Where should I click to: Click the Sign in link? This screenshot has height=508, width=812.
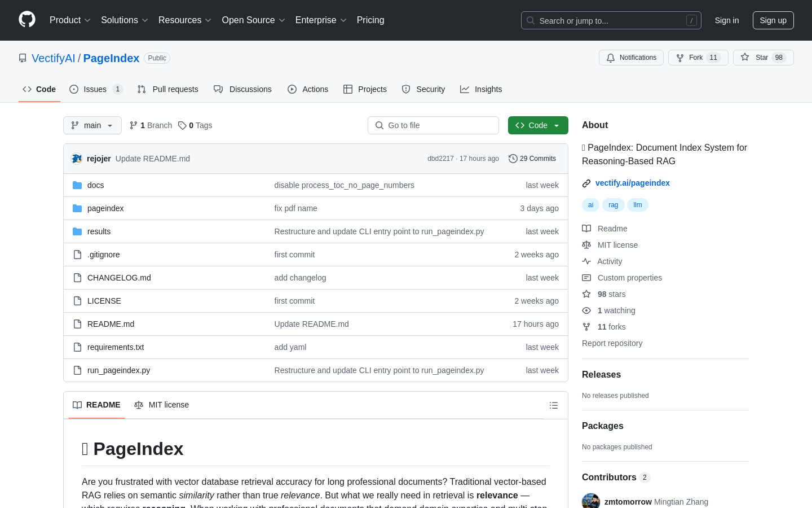pyautogui.click(x=727, y=20)
